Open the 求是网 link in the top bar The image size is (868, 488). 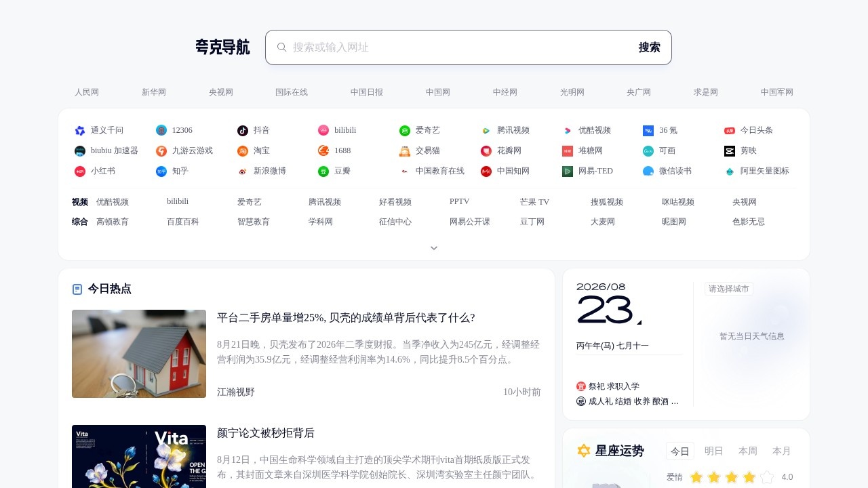(x=706, y=92)
